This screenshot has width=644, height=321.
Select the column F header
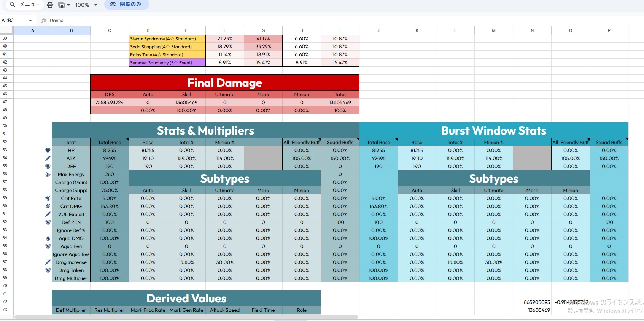[x=225, y=30]
